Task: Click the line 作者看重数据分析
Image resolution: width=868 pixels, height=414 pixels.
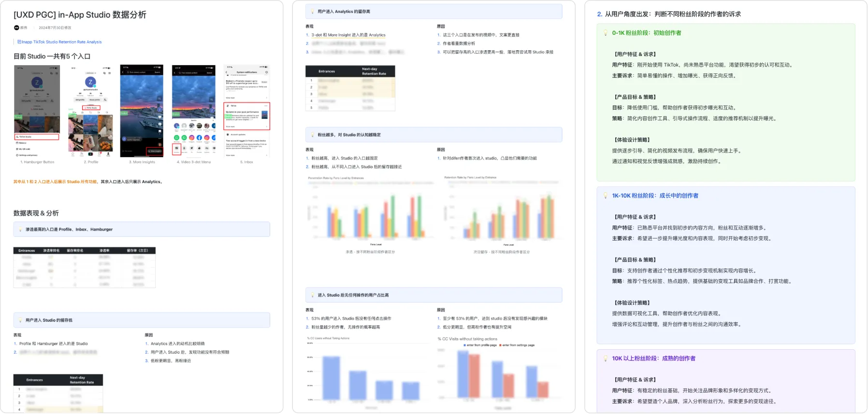Action: coord(459,43)
